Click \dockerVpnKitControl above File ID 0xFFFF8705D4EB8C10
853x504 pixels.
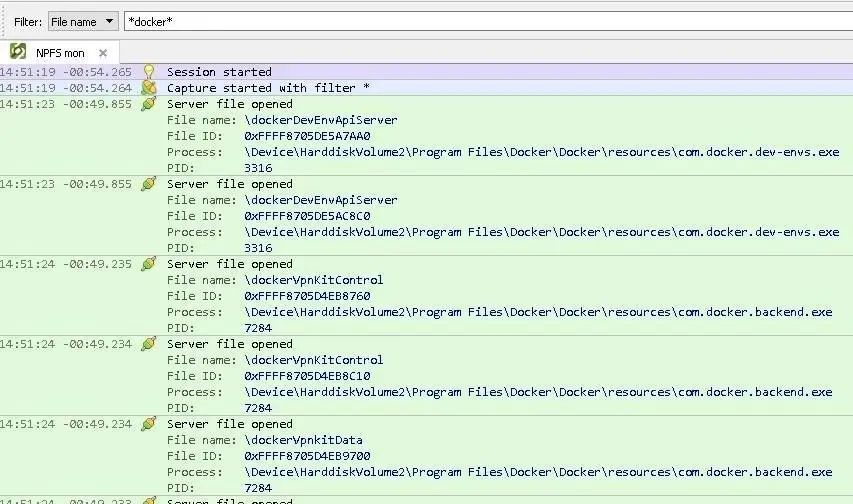pos(314,360)
